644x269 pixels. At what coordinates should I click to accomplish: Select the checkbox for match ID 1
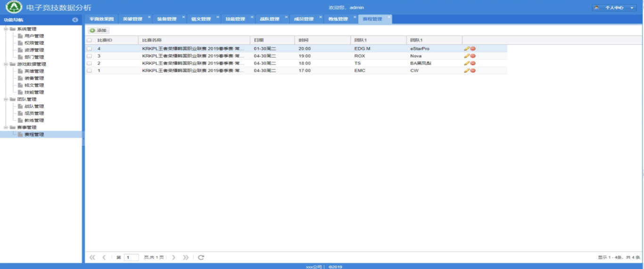pyautogui.click(x=89, y=71)
